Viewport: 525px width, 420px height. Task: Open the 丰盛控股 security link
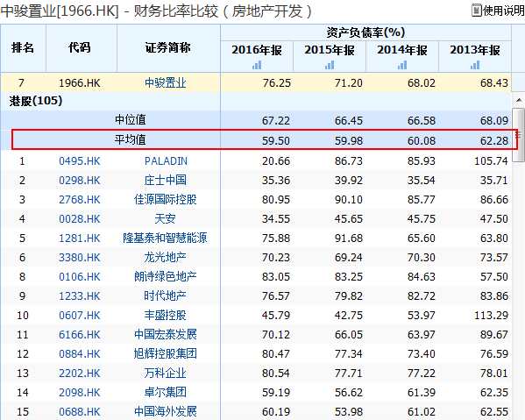point(166,315)
